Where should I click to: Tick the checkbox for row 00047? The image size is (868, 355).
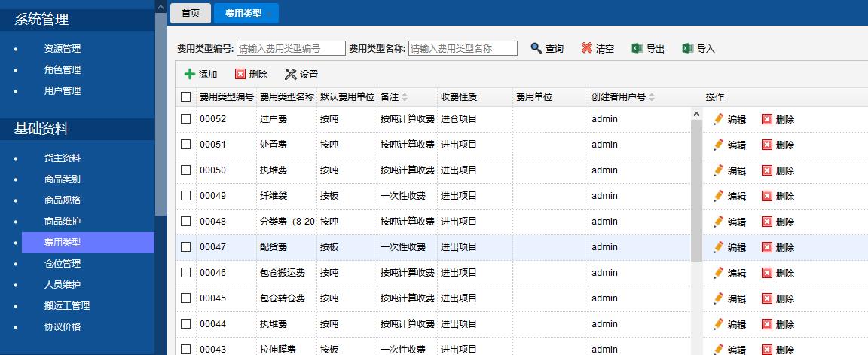point(186,247)
